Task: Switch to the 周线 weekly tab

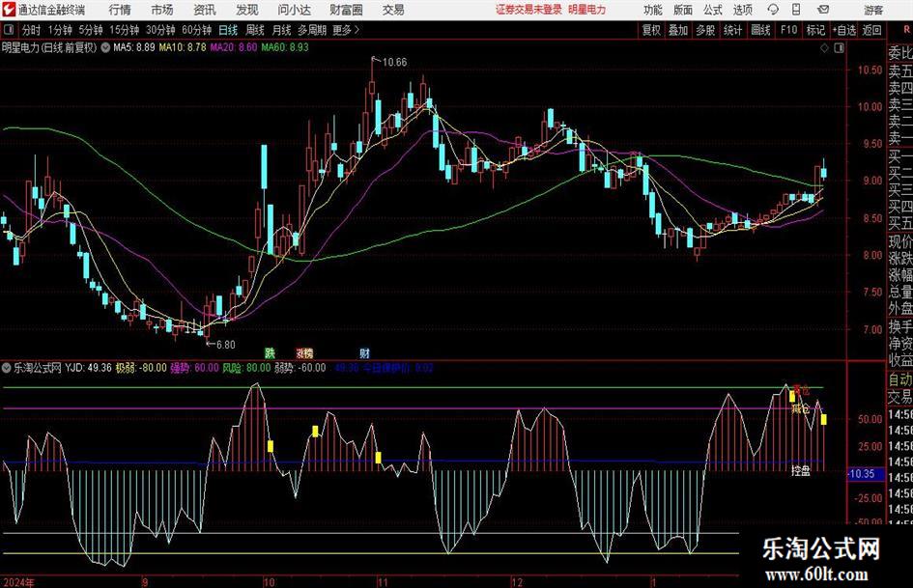Action: (x=255, y=30)
